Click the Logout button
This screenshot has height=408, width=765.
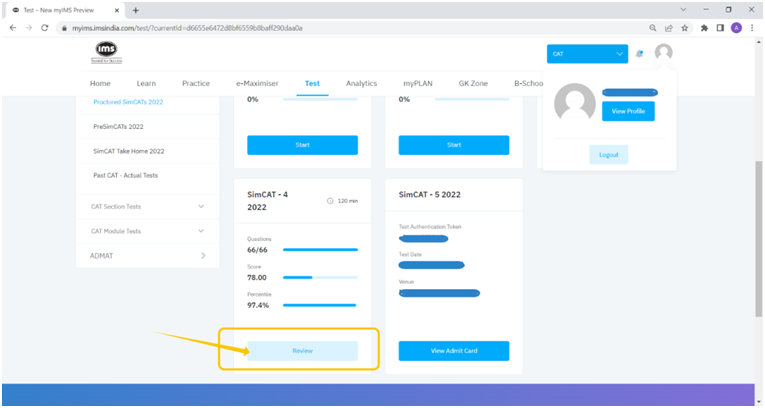pos(608,155)
